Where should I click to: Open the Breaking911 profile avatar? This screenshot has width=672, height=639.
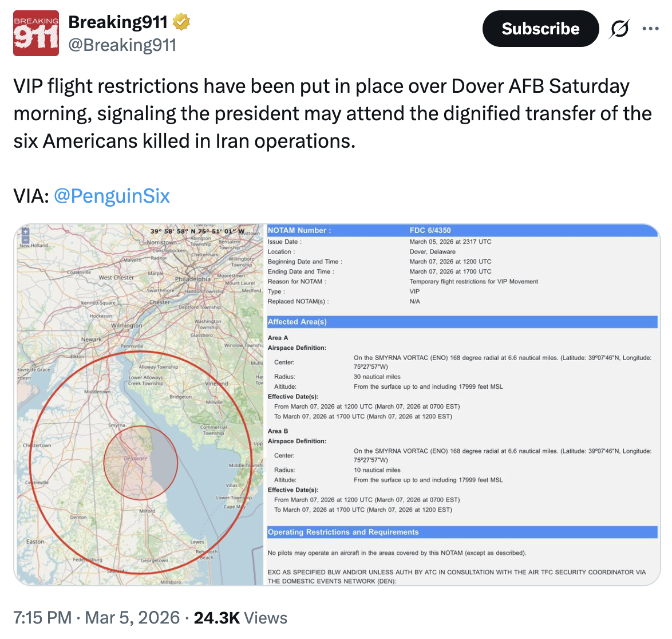tap(36, 33)
